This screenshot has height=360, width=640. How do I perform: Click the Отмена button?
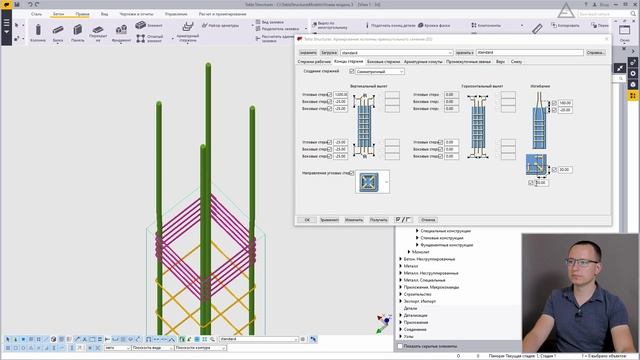click(x=428, y=220)
